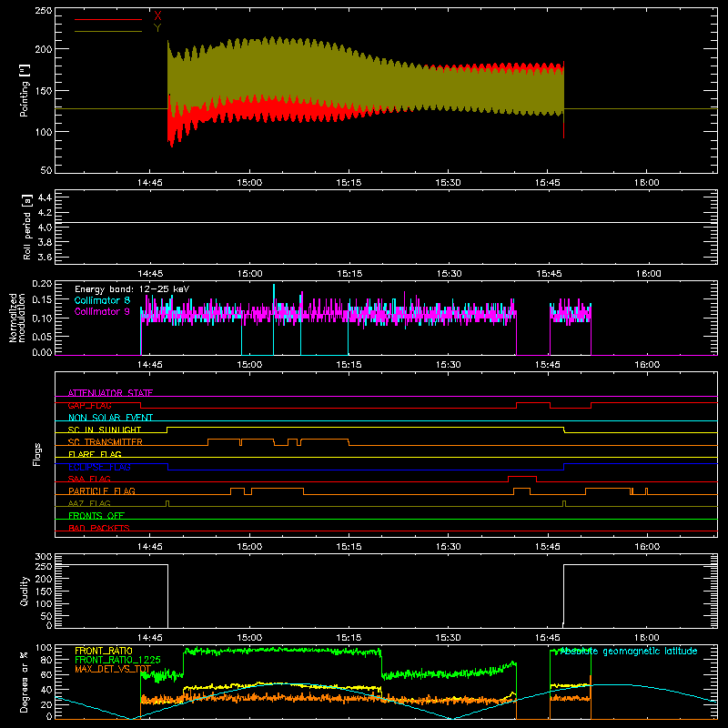This screenshot has width=728, height=728.
Task: Click the NON_SOLAR_EVENT flag label
Action: pyautogui.click(x=110, y=418)
